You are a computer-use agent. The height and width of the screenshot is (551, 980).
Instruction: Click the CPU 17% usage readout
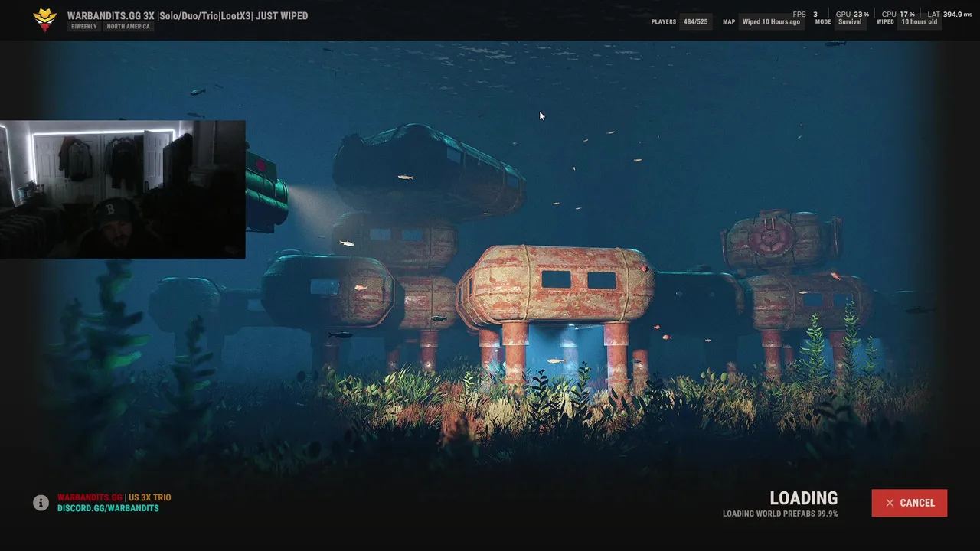(x=898, y=15)
